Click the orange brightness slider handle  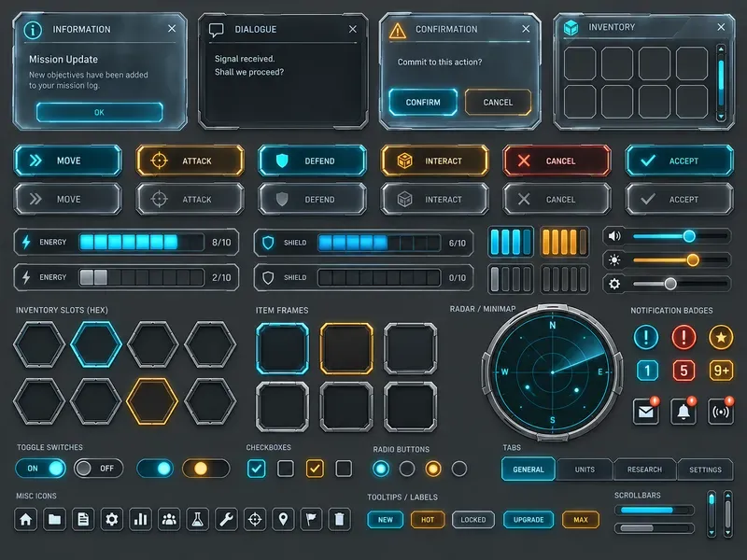click(693, 260)
